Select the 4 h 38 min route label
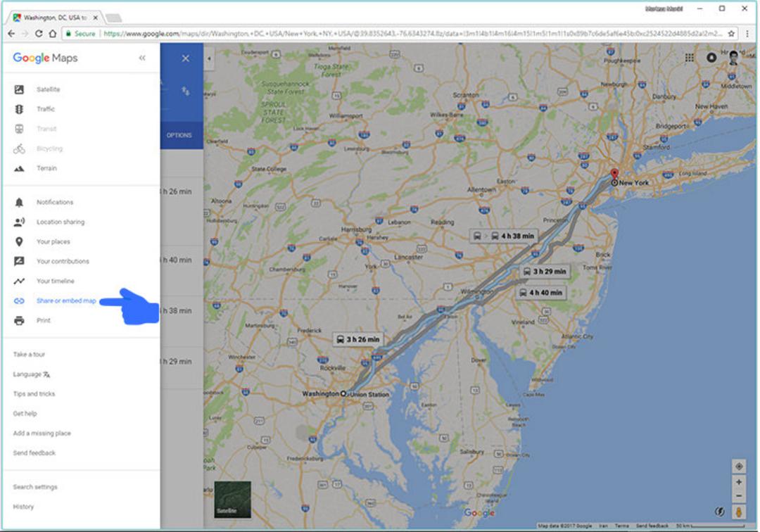The image size is (760, 532). 503,236
